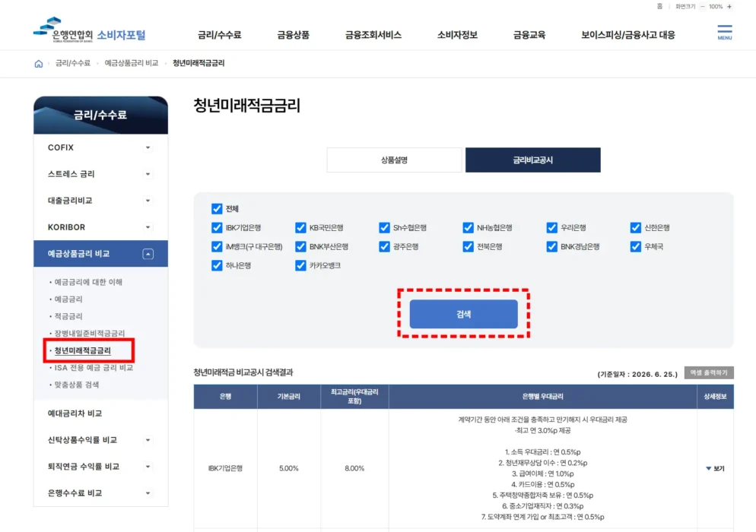Viewport: 756px width, 532px height.
Task: Click the 5.00% base rate cell
Action: (289, 468)
